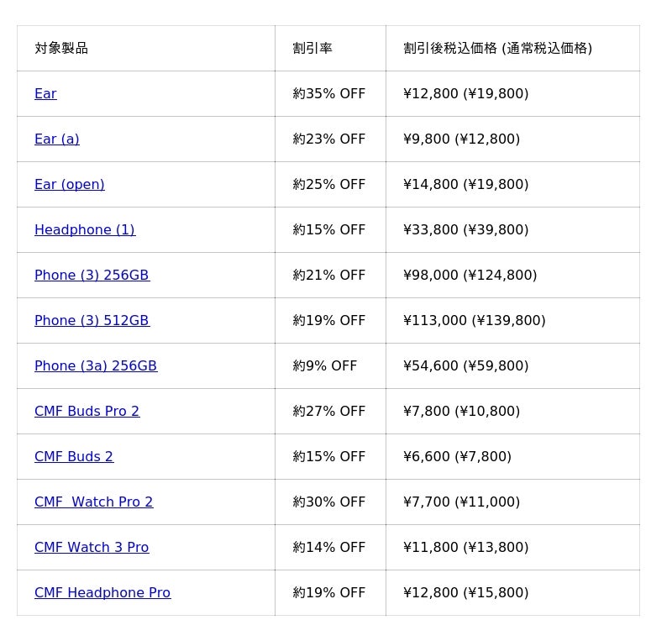This screenshot has height=641, width=672.
Task: Click the ¥98,000 (¥124,800) price cell
Action: coord(470,276)
